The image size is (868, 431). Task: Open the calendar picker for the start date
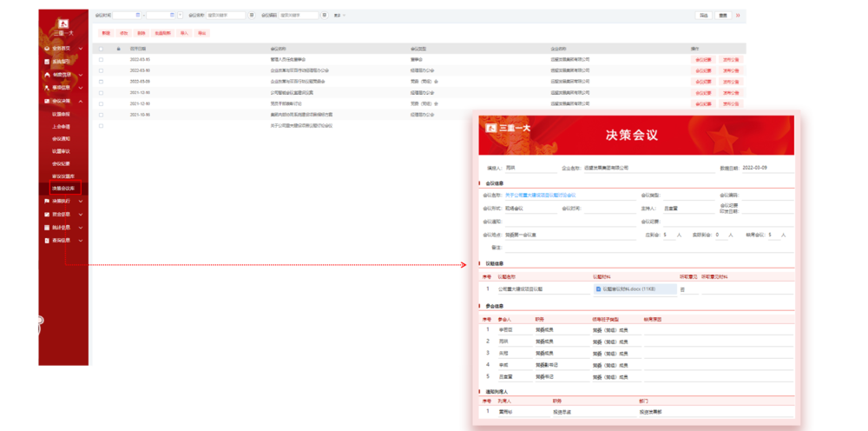click(139, 15)
